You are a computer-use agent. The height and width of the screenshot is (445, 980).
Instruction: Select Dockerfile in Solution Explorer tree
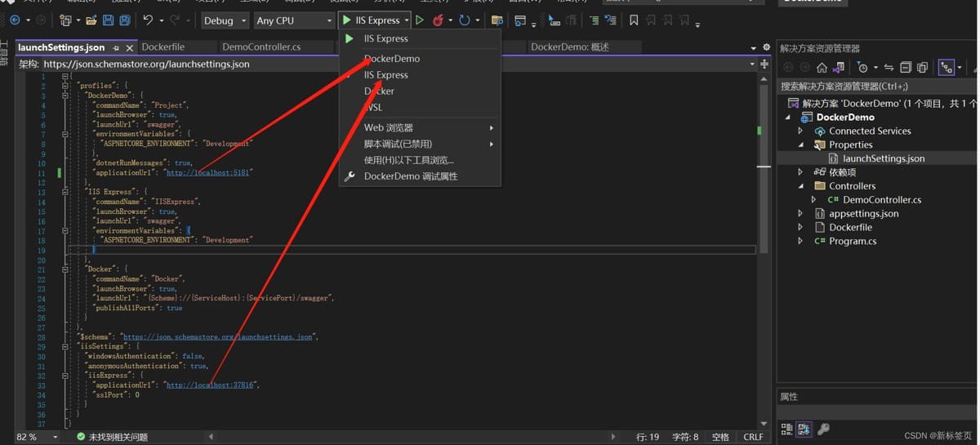(x=850, y=228)
